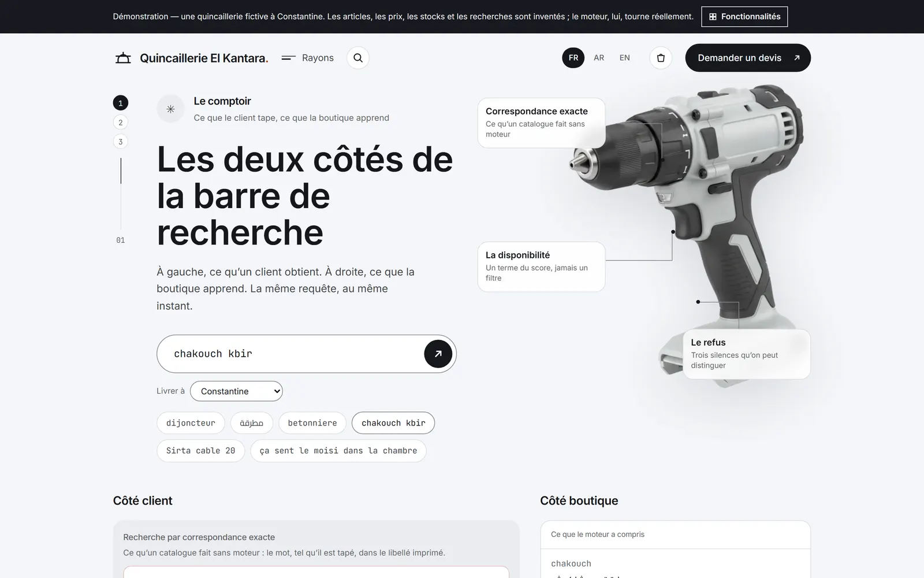This screenshot has height=578, width=924.
Task: Select the ça sent le moisi chip
Action: (x=338, y=451)
